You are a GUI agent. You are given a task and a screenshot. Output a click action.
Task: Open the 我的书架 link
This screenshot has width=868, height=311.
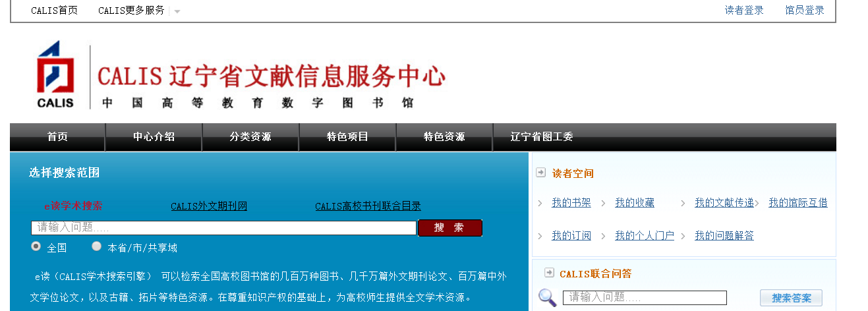(x=571, y=203)
